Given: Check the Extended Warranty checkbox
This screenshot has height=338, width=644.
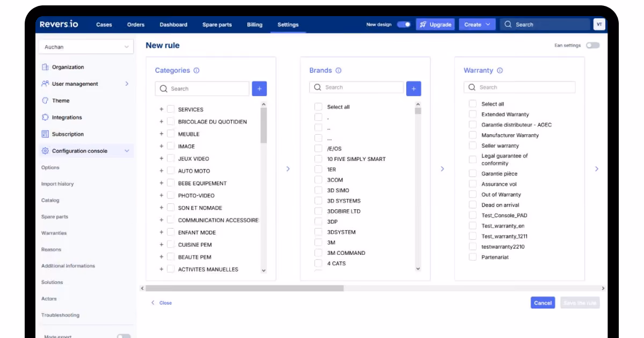Looking at the screenshot, I should point(473,114).
